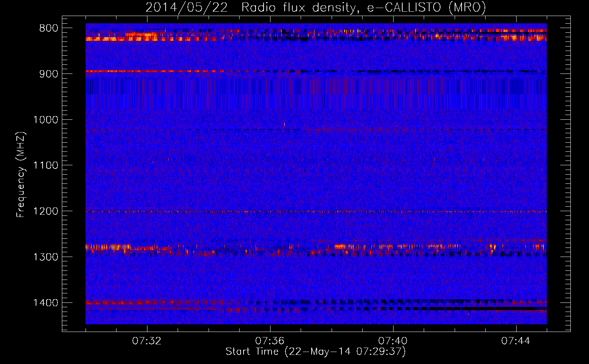Click the "Frequency (MHZ)" axis label
The image size is (589, 364).
[x=21, y=175]
